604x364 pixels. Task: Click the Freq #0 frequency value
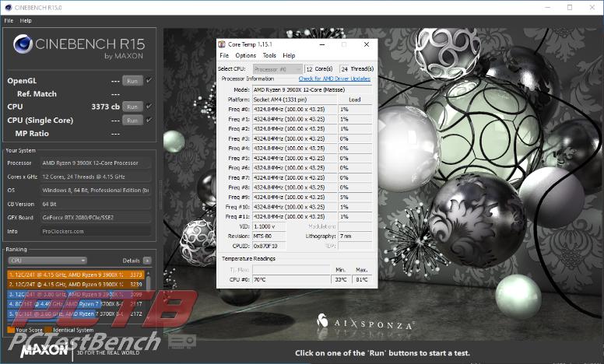pos(295,109)
